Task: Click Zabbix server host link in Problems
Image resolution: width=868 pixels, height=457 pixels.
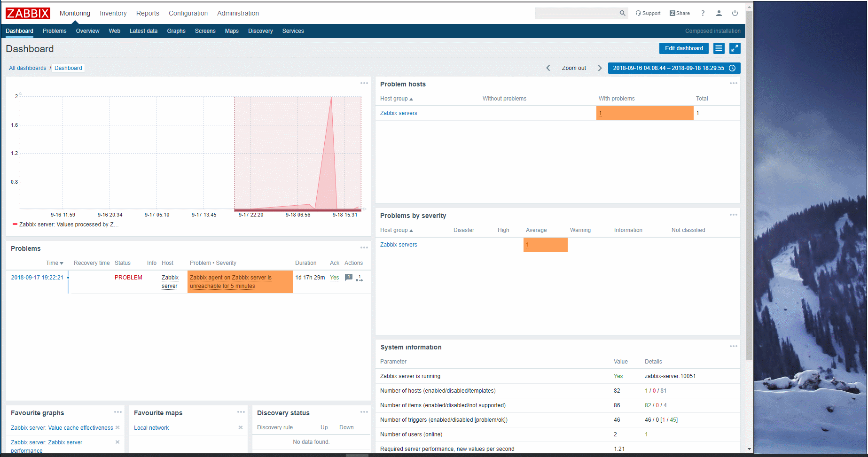Action: [x=170, y=282]
